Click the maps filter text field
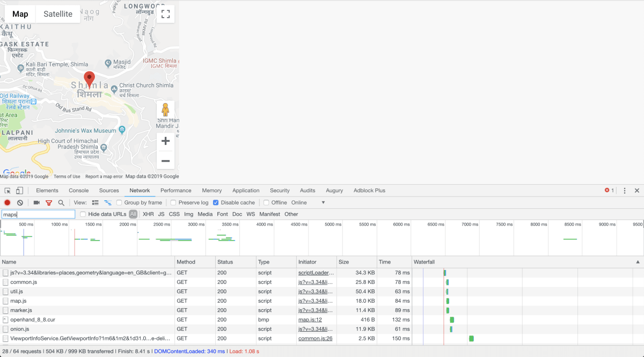The height and width of the screenshot is (357, 644). tap(38, 214)
